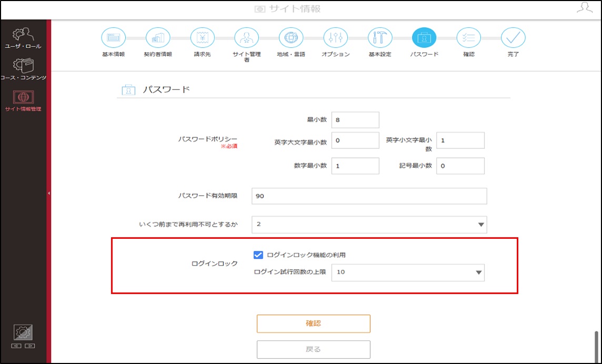Go to the 契約者情報 step icon

158,38
